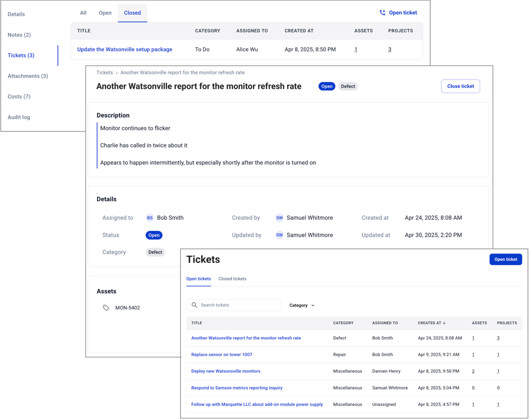Click the SW avatar beside Updated by
This screenshot has height=420, width=529.
279,235
